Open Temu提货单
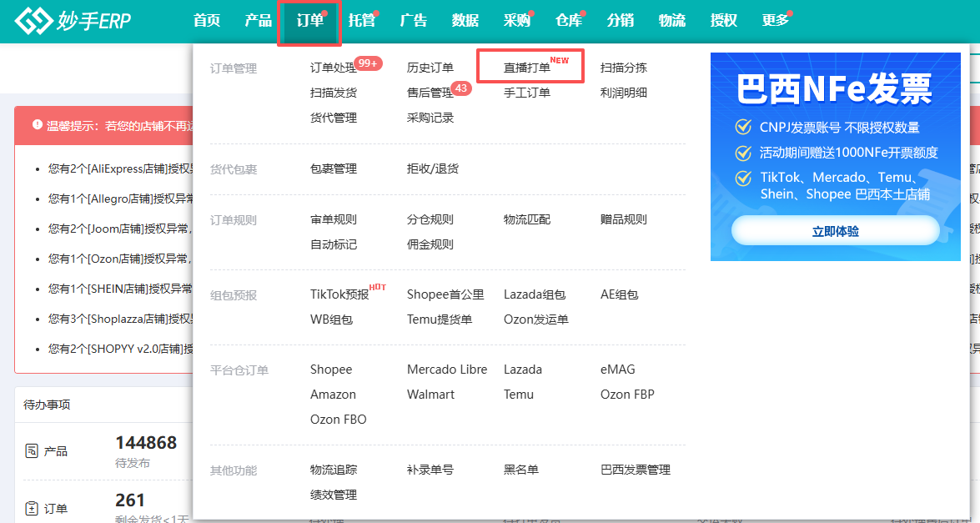Image resolution: width=980 pixels, height=523 pixels. pos(440,319)
